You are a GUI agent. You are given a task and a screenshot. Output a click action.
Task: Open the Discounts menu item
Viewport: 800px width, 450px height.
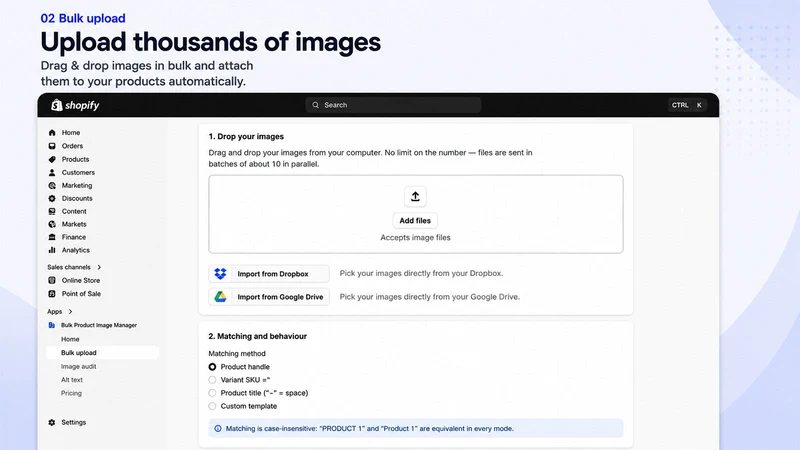point(77,198)
